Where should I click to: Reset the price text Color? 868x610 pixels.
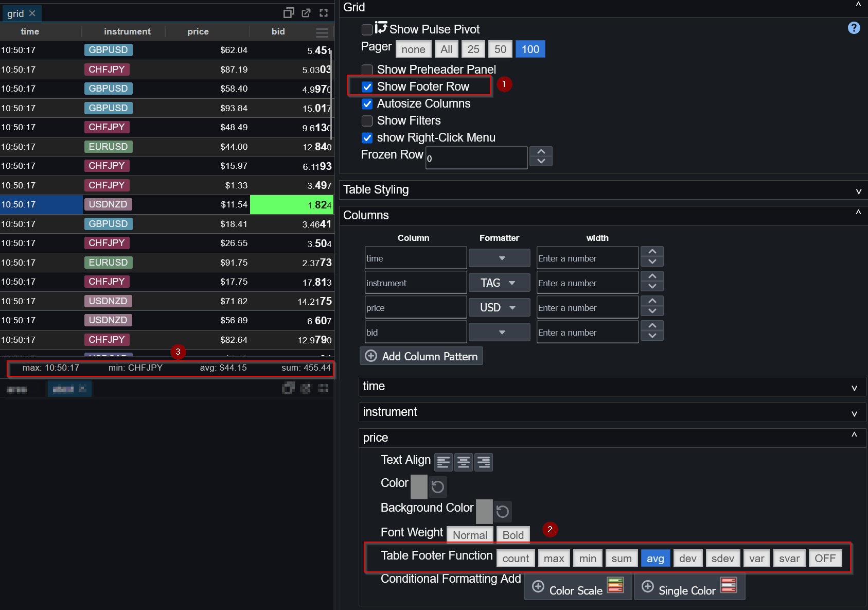(437, 486)
